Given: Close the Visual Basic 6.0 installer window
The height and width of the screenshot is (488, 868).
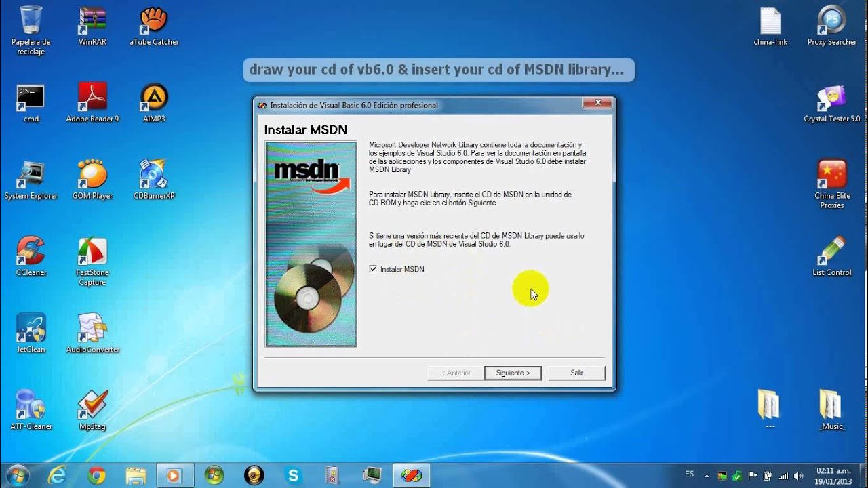Looking at the screenshot, I should pyautogui.click(x=598, y=102).
